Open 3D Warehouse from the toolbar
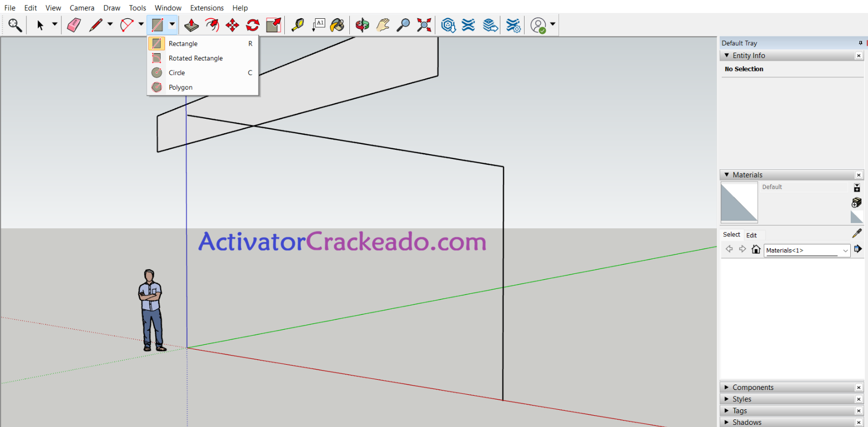The height and width of the screenshot is (427, 868). tap(448, 25)
